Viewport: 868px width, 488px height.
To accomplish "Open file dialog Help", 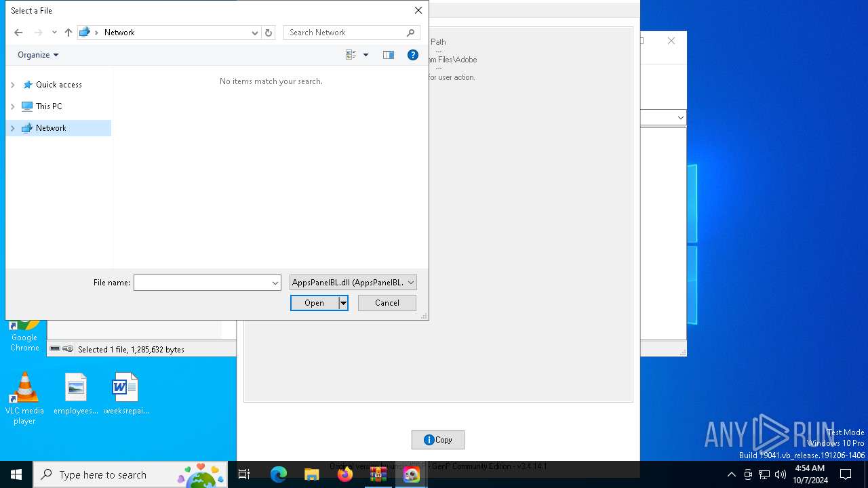I will click(413, 55).
